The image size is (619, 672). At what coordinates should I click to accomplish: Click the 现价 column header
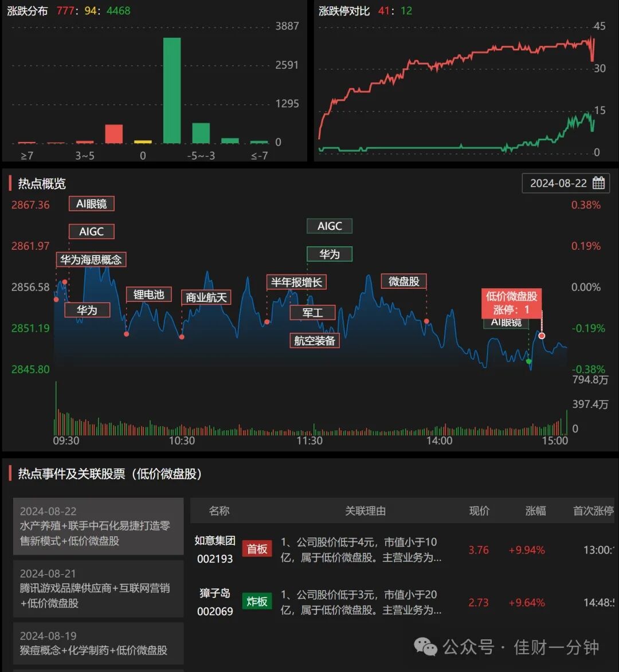[x=479, y=510]
